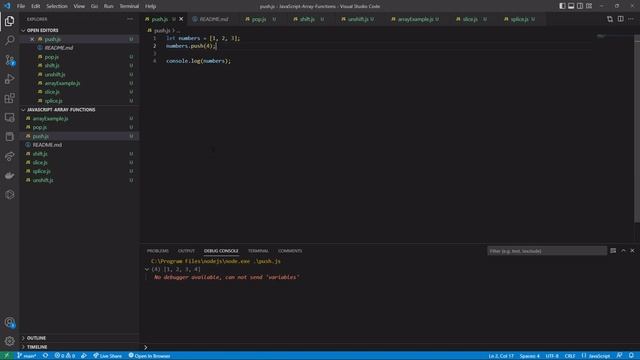Split the editor to the right

620,19
